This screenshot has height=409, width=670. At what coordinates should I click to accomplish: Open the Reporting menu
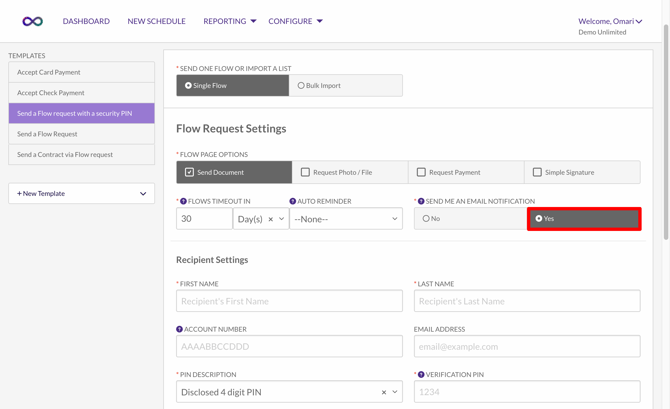pos(229,21)
